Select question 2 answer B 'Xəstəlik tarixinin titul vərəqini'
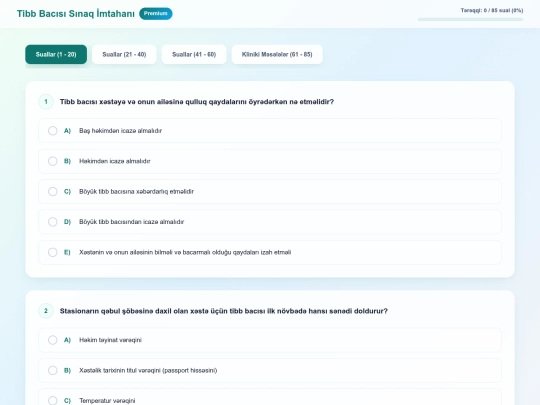Viewport: 540px width, 405px height. [x=270, y=370]
